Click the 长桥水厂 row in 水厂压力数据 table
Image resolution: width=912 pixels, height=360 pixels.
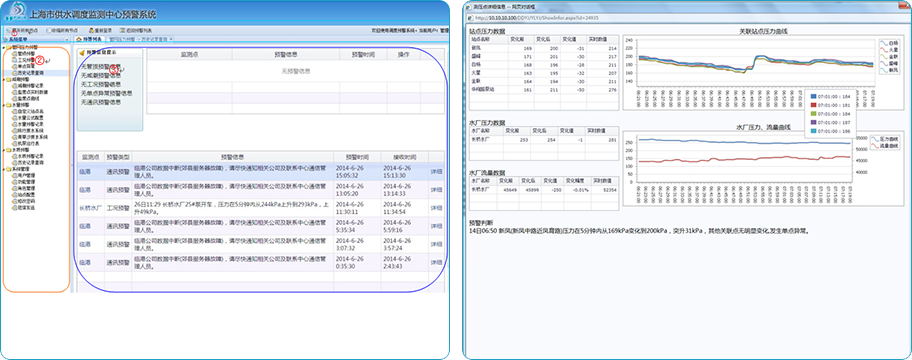coord(544,140)
